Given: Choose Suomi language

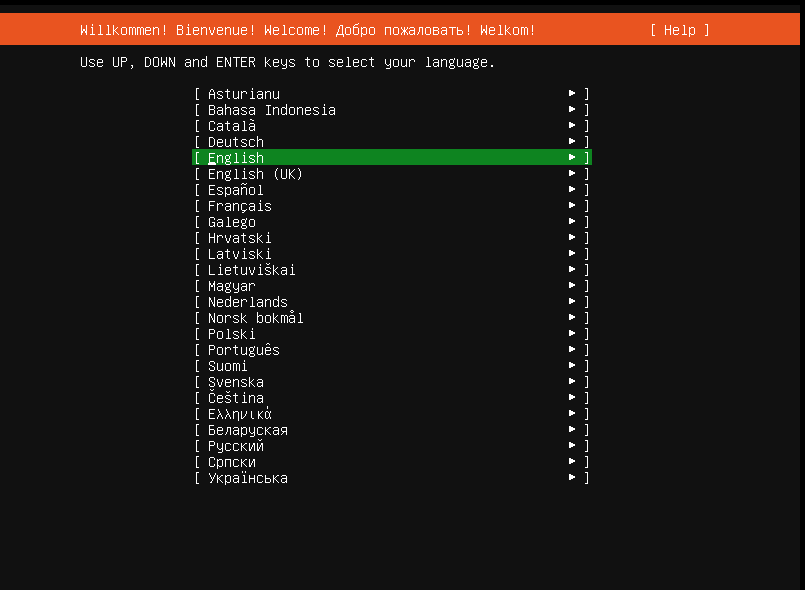Looking at the screenshot, I should (x=392, y=366).
